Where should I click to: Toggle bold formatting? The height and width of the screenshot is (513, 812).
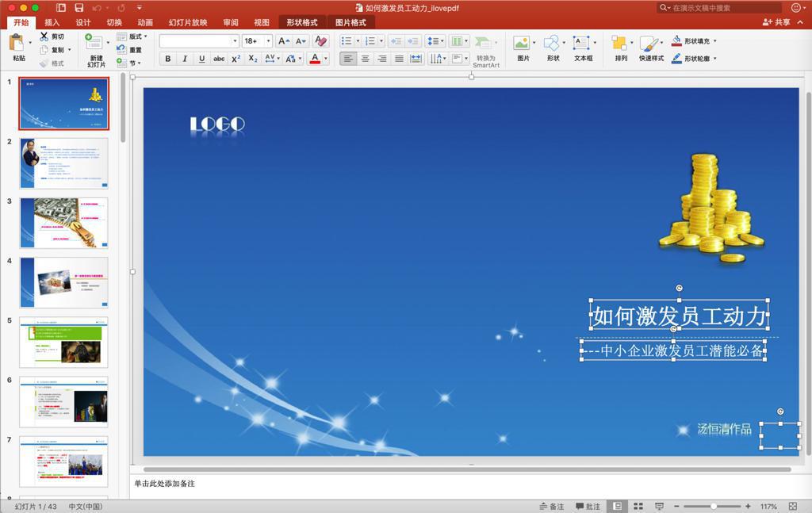pos(168,59)
